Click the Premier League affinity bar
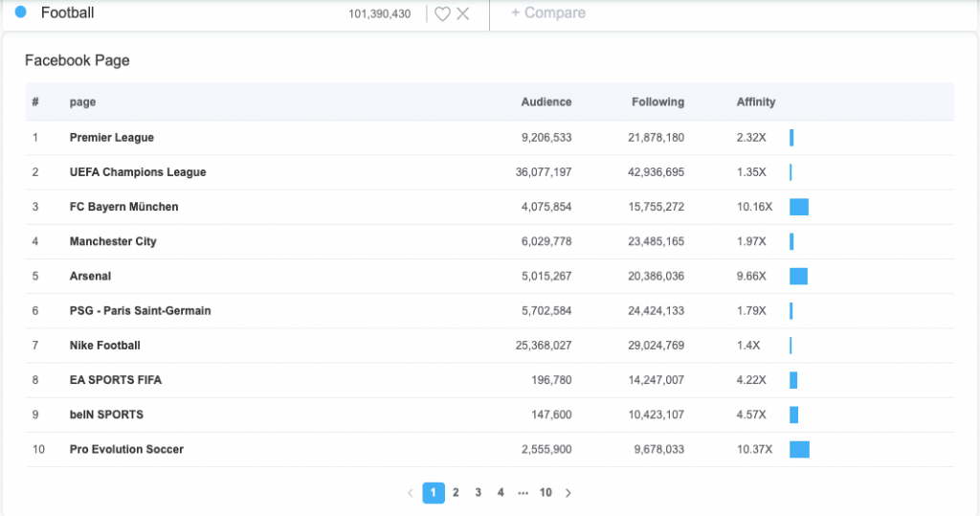This screenshot has height=516, width=980. point(791,138)
